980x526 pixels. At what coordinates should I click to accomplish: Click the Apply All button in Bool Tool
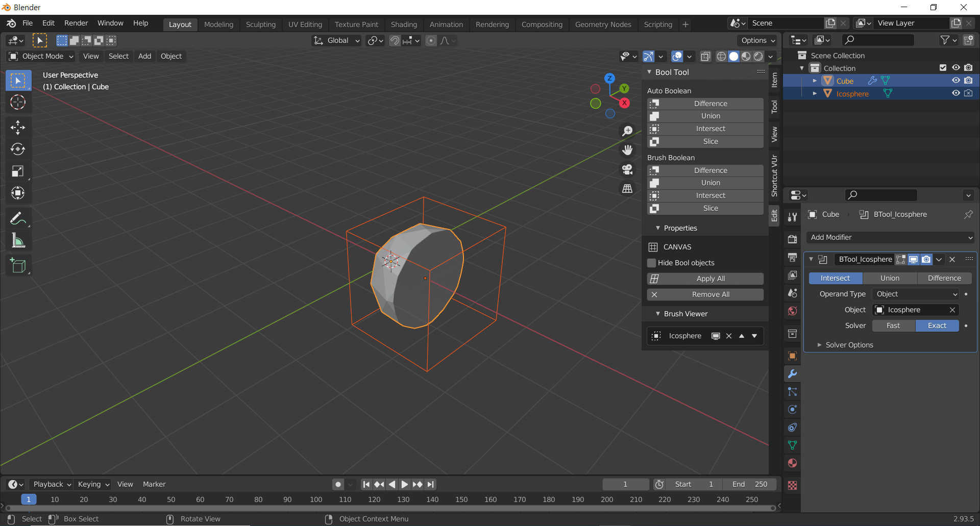click(x=710, y=279)
